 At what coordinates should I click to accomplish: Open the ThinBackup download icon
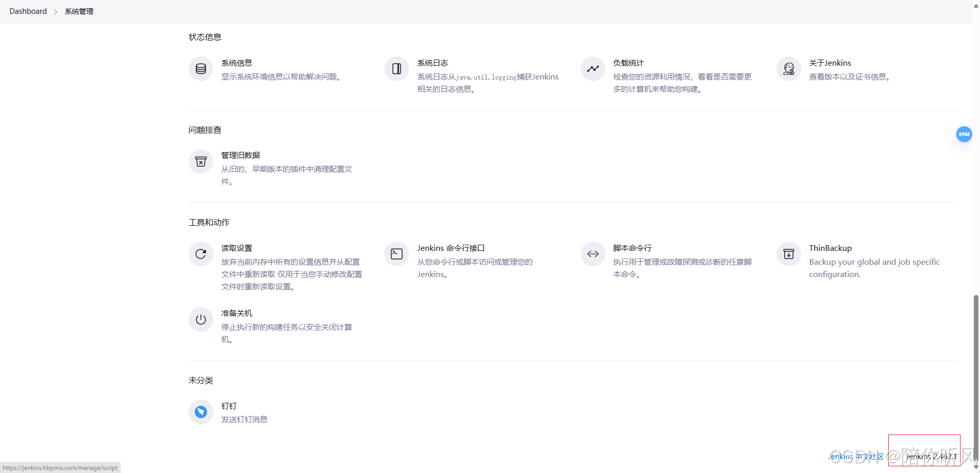click(x=788, y=253)
